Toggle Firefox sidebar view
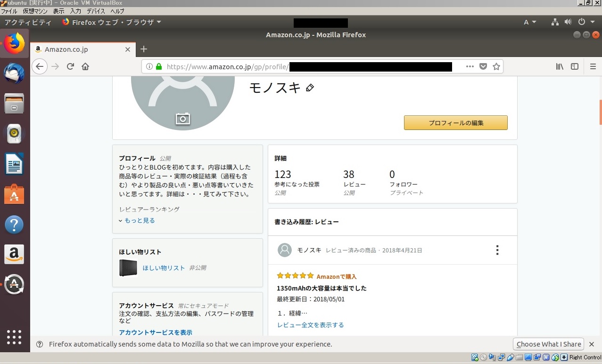 (575, 66)
